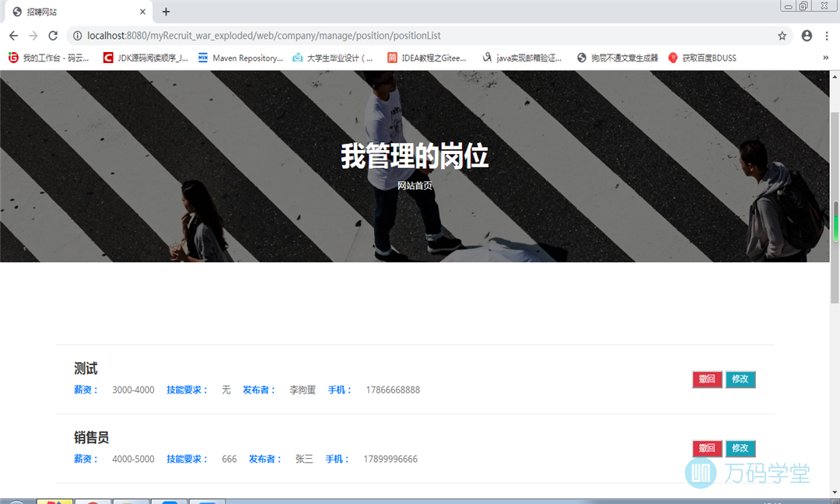Close the 招聘网站 tab
The width and height of the screenshot is (840, 504).
coord(142,12)
